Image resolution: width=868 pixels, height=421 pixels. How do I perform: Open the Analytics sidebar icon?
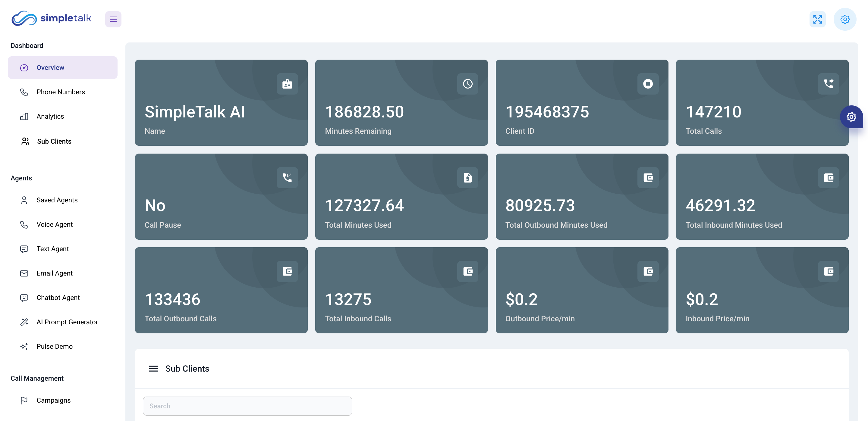25,116
